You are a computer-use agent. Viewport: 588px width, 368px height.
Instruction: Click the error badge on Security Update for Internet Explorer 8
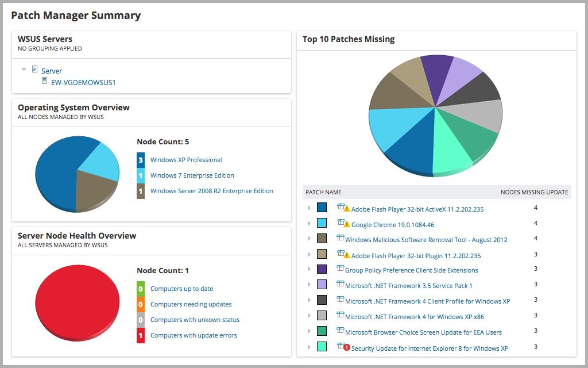click(x=346, y=346)
